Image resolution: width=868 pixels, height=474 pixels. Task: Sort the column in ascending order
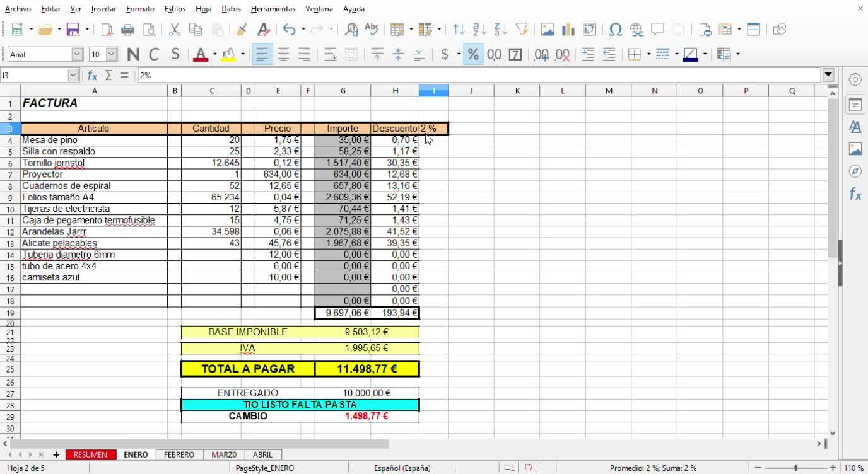[480, 30]
